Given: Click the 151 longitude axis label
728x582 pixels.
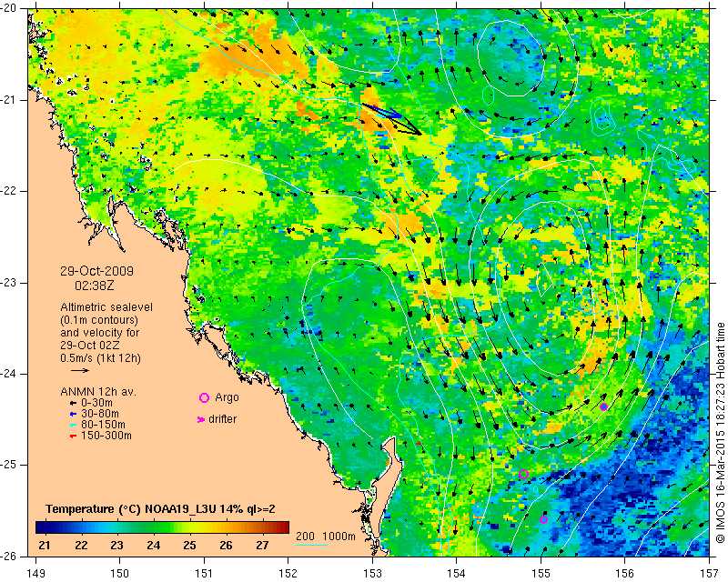Looking at the screenshot, I should click(204, 573).
